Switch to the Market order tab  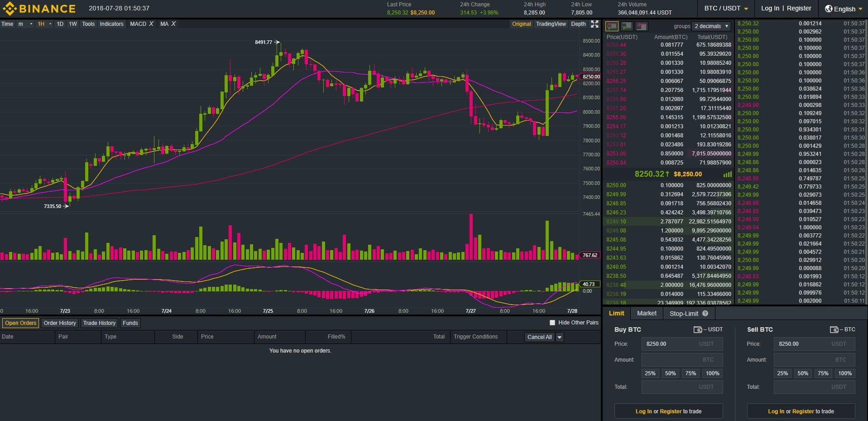(x=646, y=313)
